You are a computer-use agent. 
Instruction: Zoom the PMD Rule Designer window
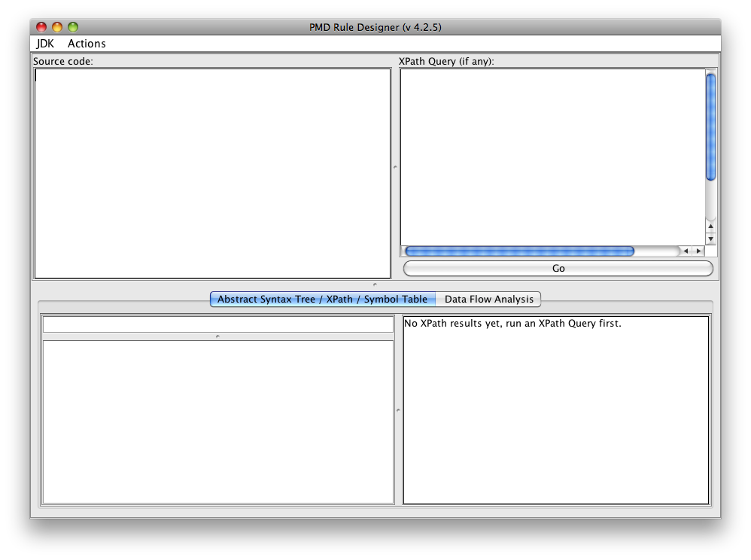(73, 27)
